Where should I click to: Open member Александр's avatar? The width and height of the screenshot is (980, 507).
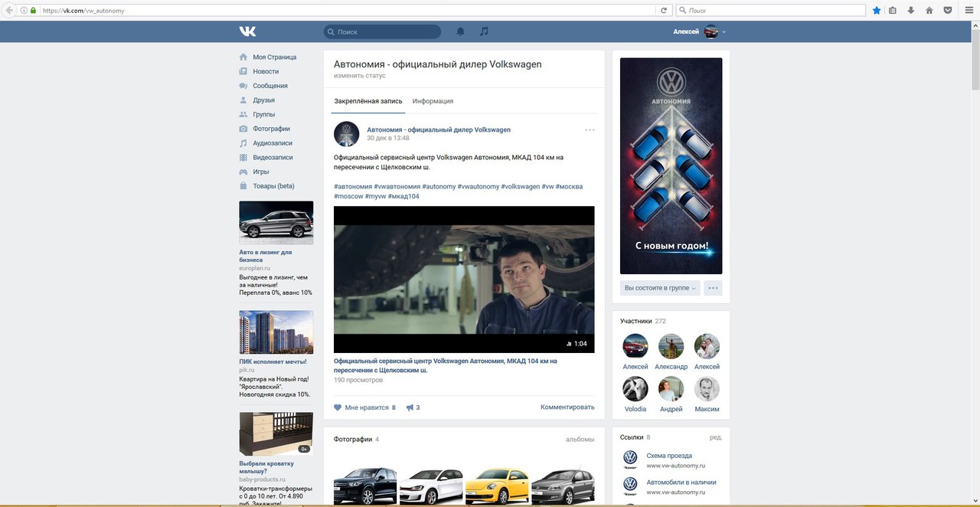671,346
